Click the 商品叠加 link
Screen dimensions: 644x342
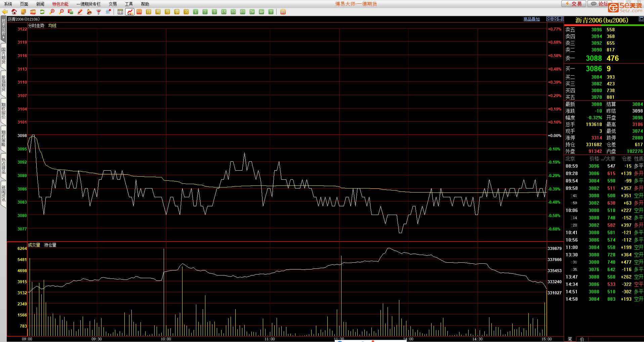(x=531, y=19)
